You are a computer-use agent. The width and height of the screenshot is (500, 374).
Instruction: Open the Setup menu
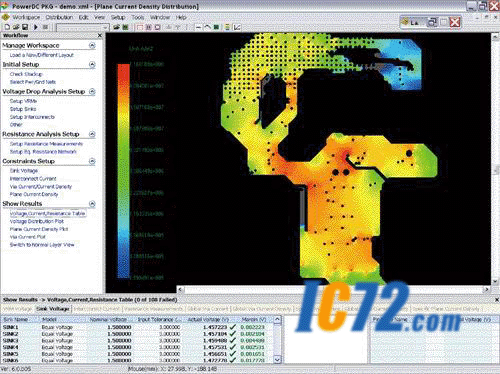118,17
